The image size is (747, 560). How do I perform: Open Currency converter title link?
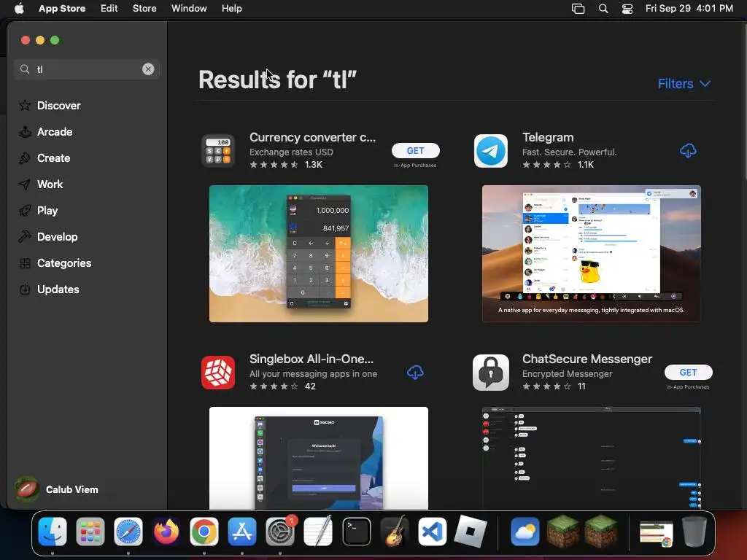(x=312, y=137)
